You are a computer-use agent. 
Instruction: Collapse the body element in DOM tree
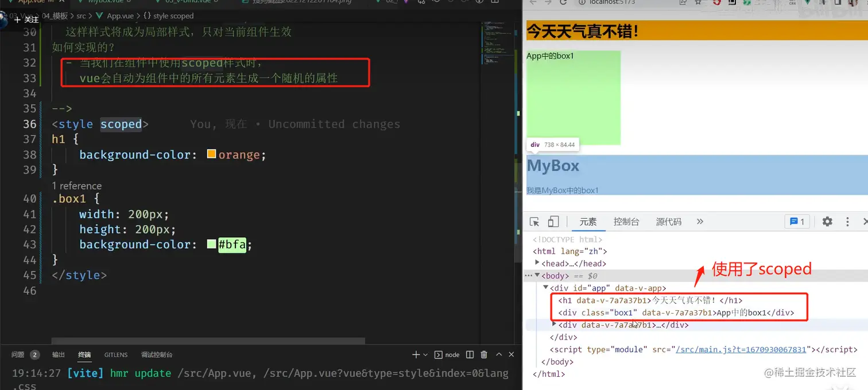coord(537,276)
